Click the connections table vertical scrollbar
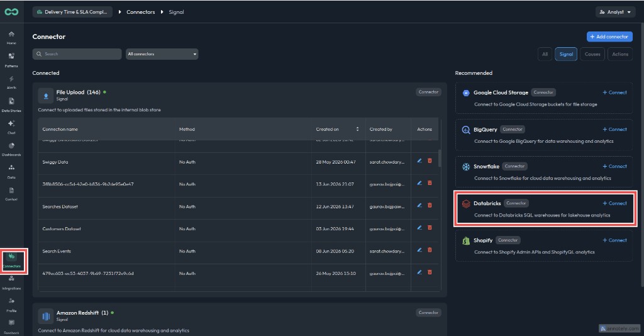Image resolution: width=644 pixels, height=336 pixels. [x=440, y=158]
